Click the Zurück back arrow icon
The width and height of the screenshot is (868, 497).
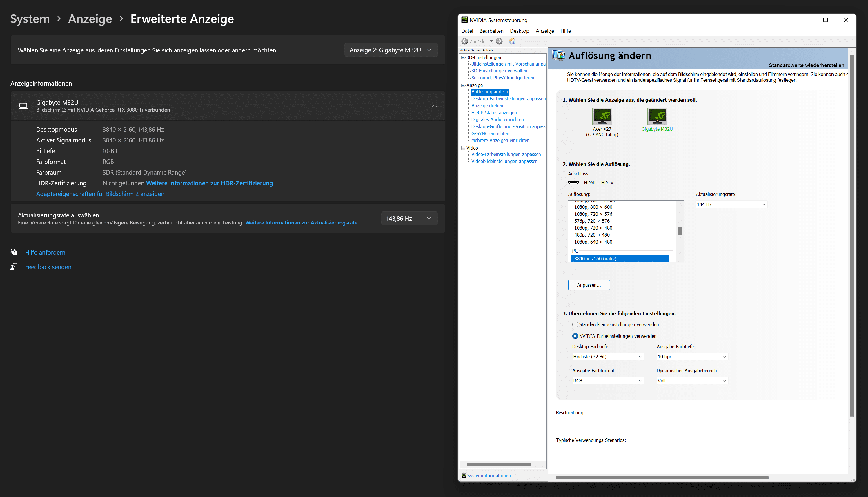coord(464,41)
